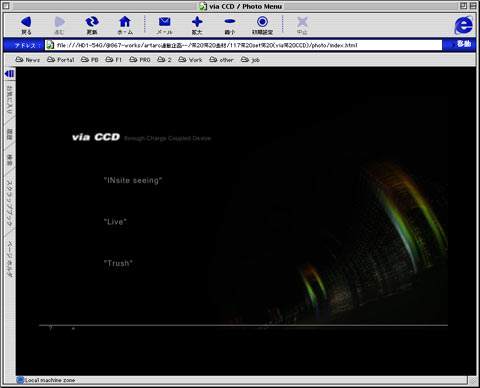This screenshot has width=480, height=388.
Task: Open the preferences circle icon
Action: pyautogui.click(x=262, y=22)
